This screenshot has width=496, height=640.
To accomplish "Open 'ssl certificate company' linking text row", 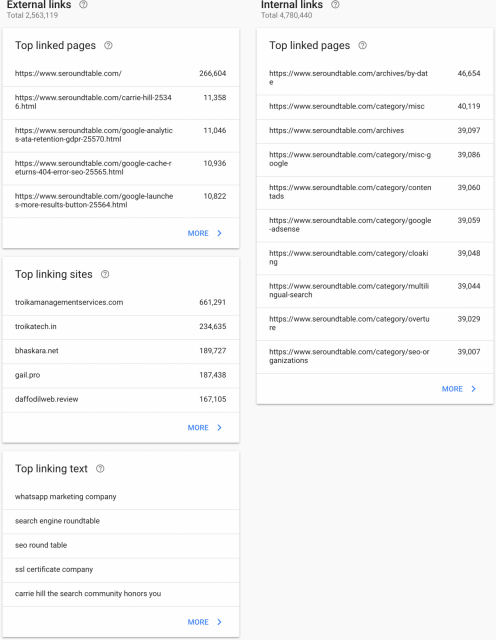I will click(121, 569).
